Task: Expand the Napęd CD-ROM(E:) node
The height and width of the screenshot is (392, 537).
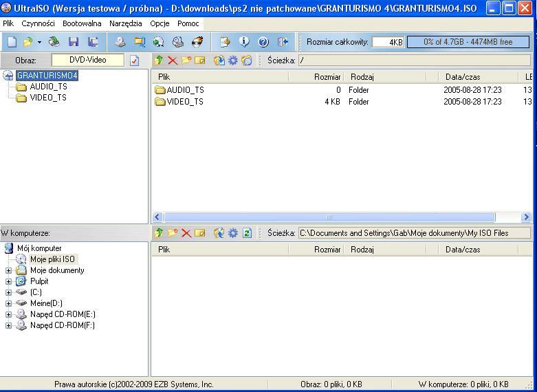Action: tap(8, 314)
